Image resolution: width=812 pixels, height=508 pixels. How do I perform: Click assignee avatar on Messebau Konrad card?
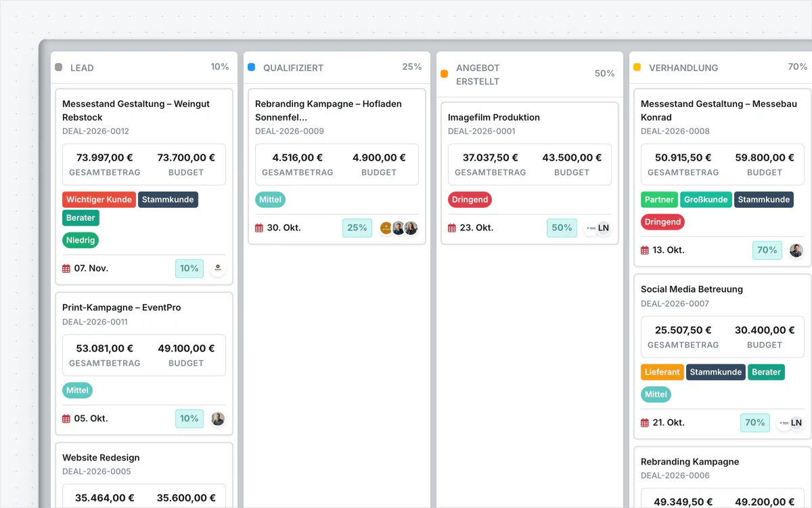click(796, 251)
